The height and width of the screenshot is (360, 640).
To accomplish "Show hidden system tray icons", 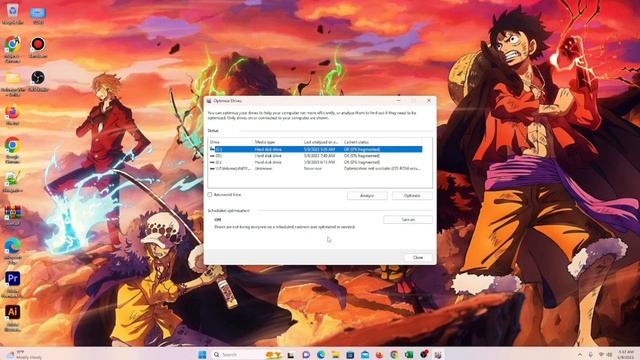I will coord(580,355).
